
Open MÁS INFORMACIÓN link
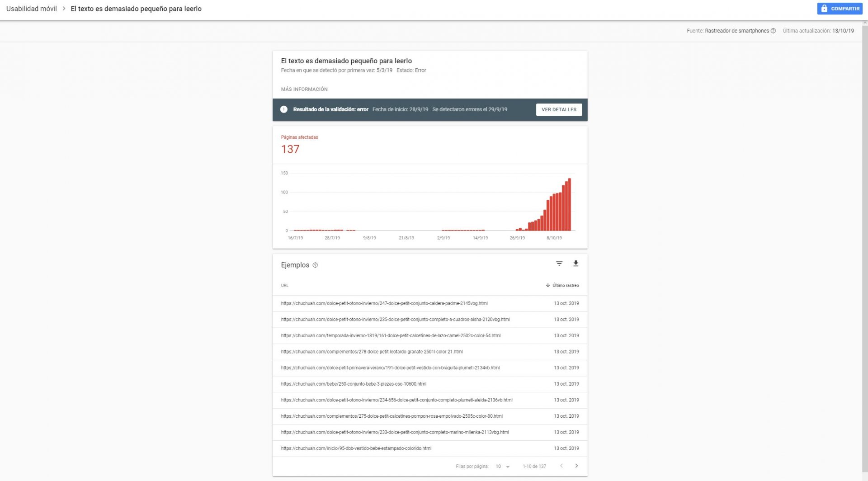point(304,90)
